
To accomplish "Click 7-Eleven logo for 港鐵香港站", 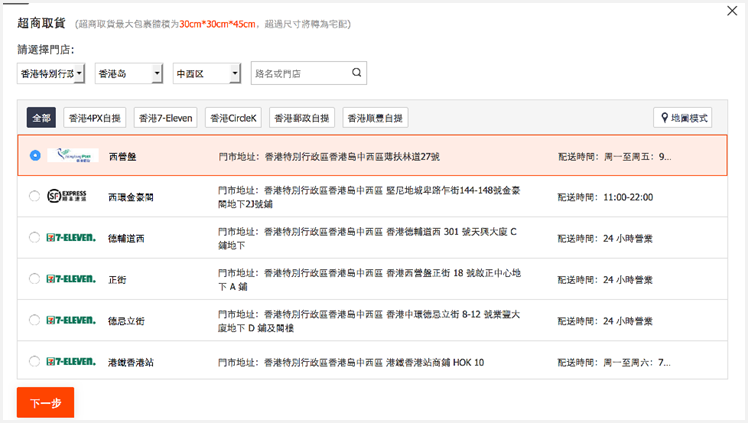I will click(x=71, y=361).
